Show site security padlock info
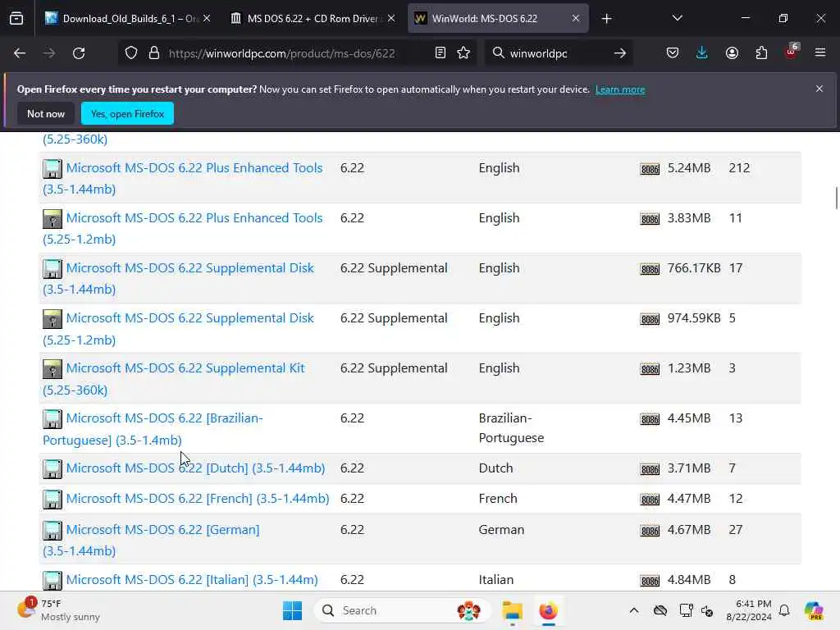 tap(154, 53)
